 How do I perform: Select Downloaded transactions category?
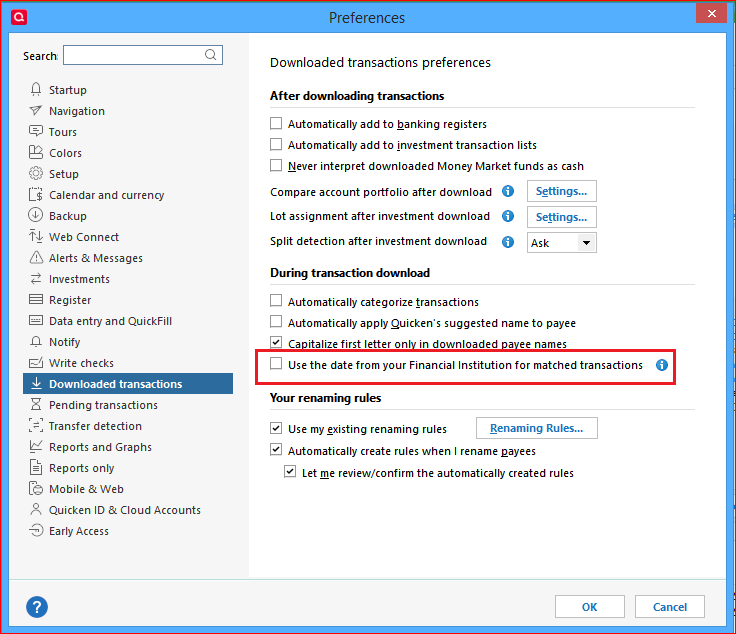(128, 383)
